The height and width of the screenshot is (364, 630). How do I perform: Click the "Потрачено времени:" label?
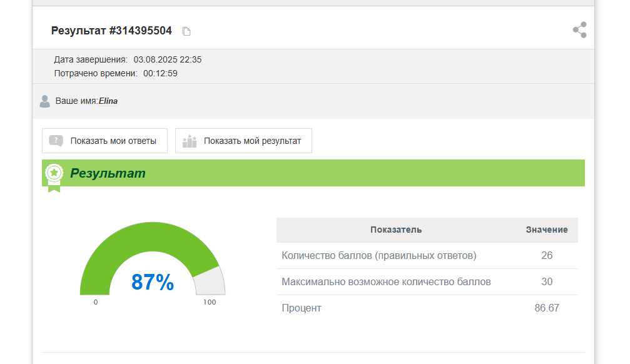coord(96,73)
